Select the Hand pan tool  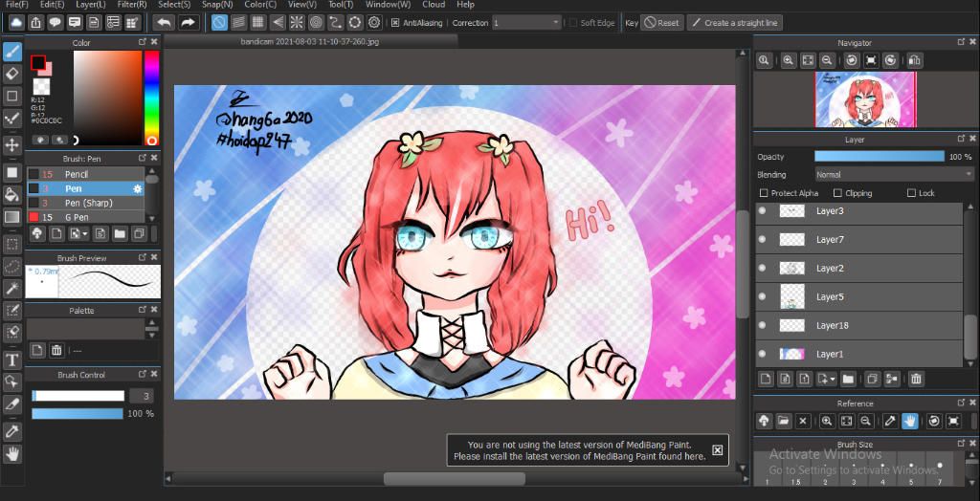[12, 453]
